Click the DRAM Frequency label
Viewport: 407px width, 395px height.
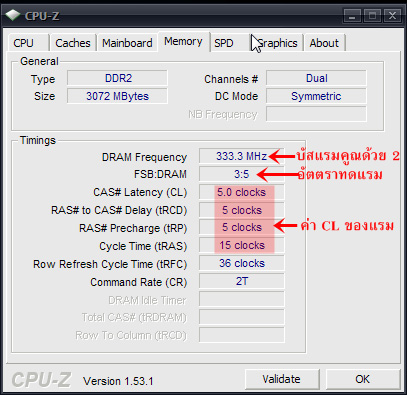point(144,157)
